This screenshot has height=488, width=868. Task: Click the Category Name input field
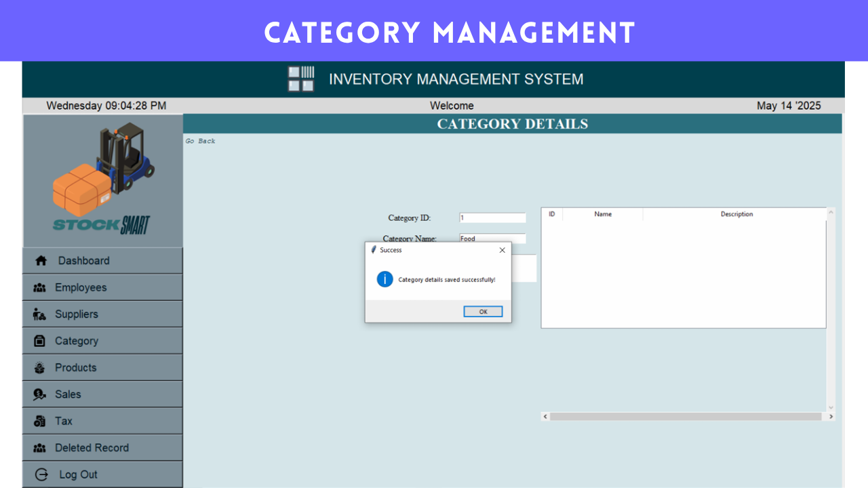492,238
